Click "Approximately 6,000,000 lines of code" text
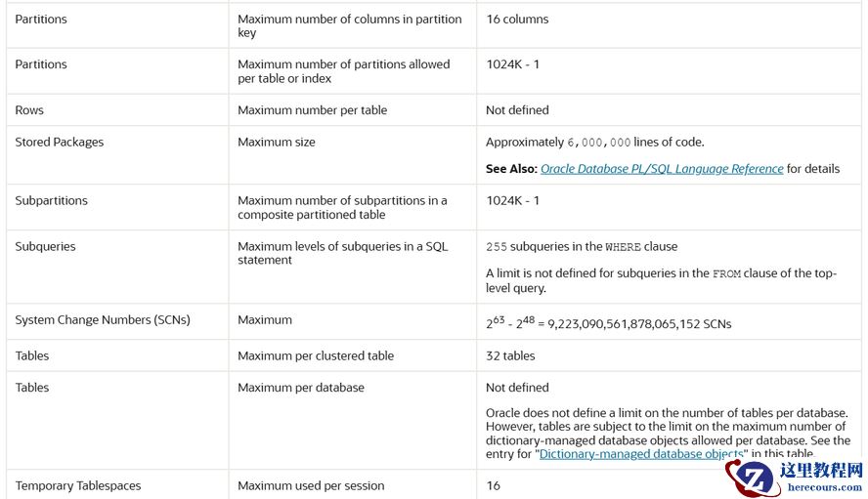The height and width of the screenshot is (499, 868). coord(594,143)
